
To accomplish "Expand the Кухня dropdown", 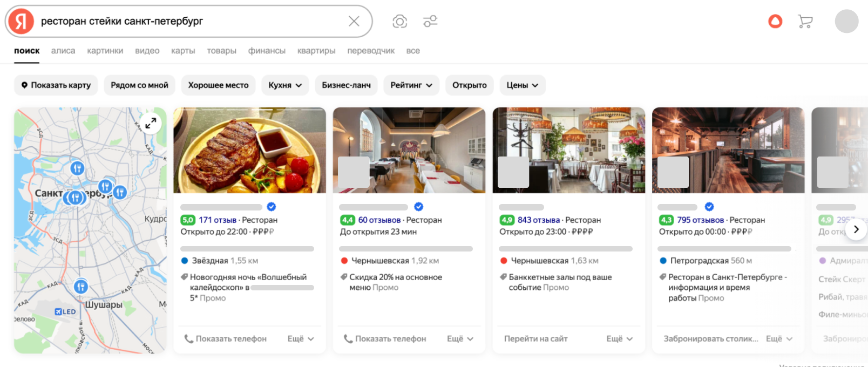I will (x=285, y=85).
